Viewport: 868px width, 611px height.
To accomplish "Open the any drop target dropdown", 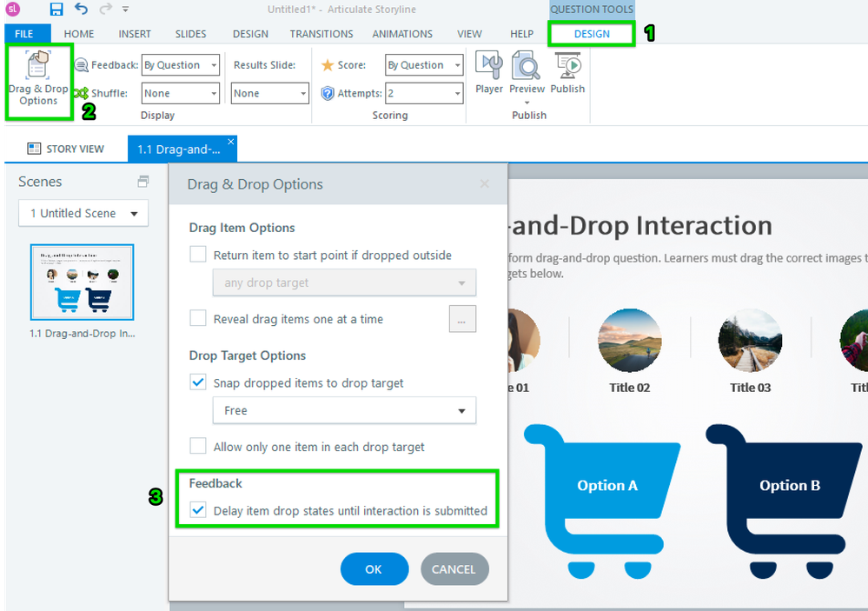I will [344, 282].
